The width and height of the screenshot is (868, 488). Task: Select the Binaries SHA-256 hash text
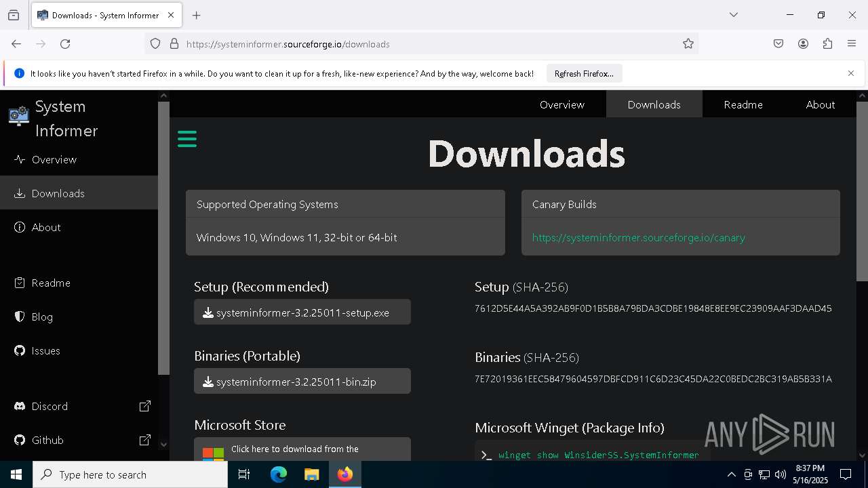pos(653,379)
